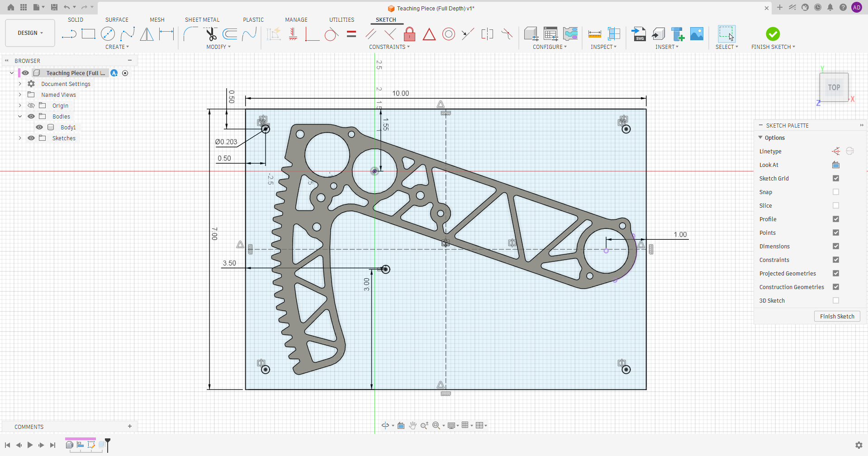Viewport: 868px width, 456px height.
Task: Apply the Fix/Unfix lock constraint
Action: (x=409, y=34)
